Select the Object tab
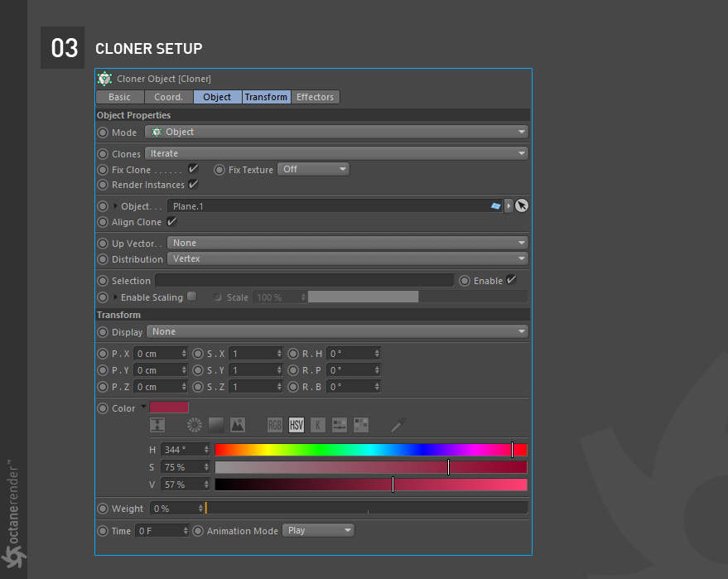Image resolution: width=728 pixels, height=579 pixels. tap(217, 97)
